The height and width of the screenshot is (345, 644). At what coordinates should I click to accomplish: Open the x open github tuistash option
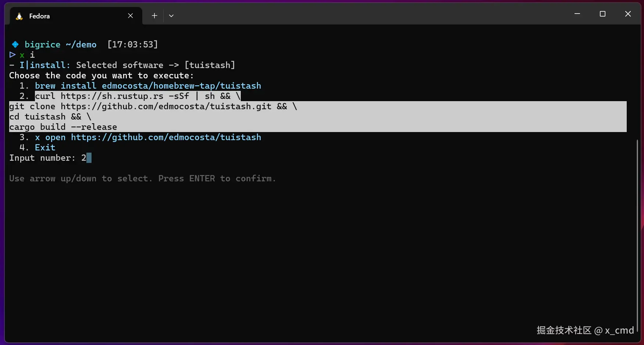pyautogui.click(x=148, y=137)
